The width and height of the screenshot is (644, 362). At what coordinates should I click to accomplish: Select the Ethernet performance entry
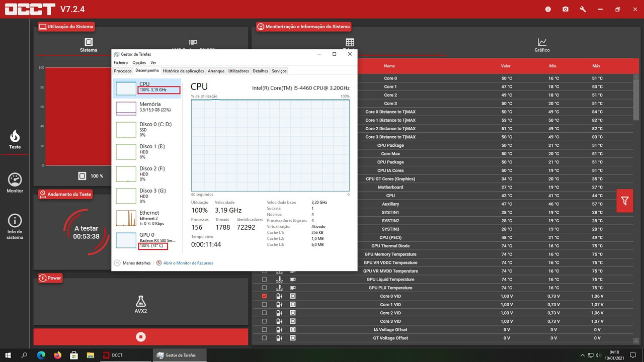[147, 218]
